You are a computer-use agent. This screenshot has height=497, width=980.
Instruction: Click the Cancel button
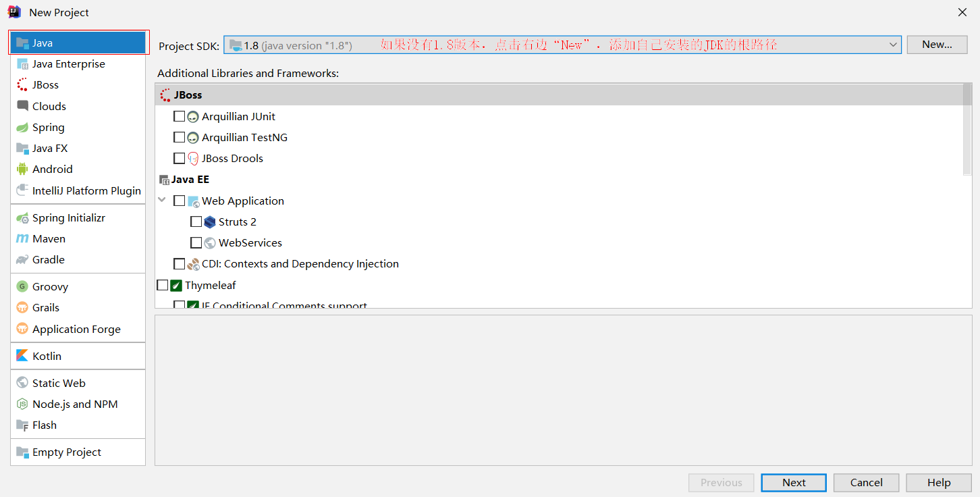point(866,482)
